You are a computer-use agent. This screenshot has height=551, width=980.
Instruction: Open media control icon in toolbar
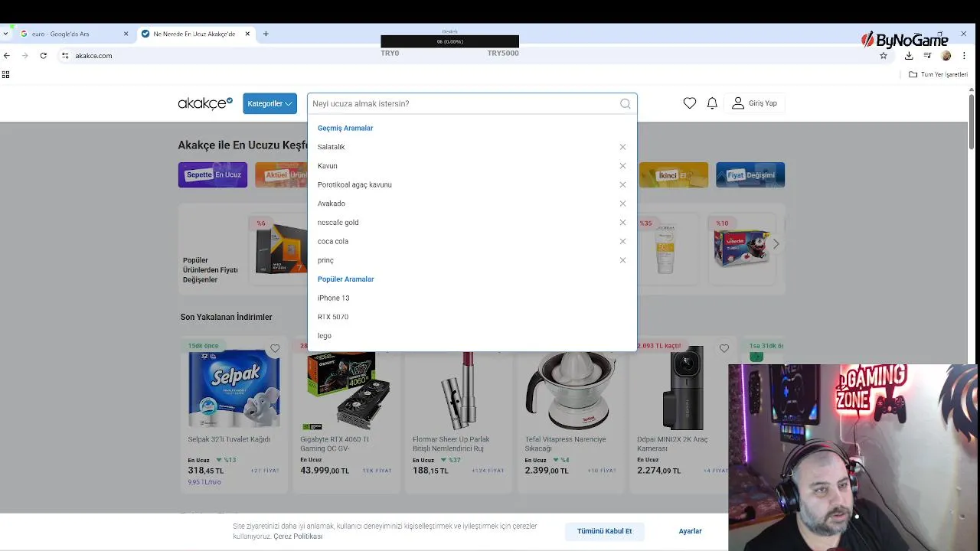click(927, 56)
